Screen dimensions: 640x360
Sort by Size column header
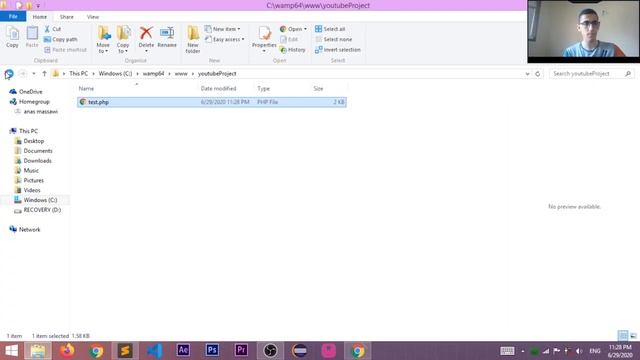point(318,89)
